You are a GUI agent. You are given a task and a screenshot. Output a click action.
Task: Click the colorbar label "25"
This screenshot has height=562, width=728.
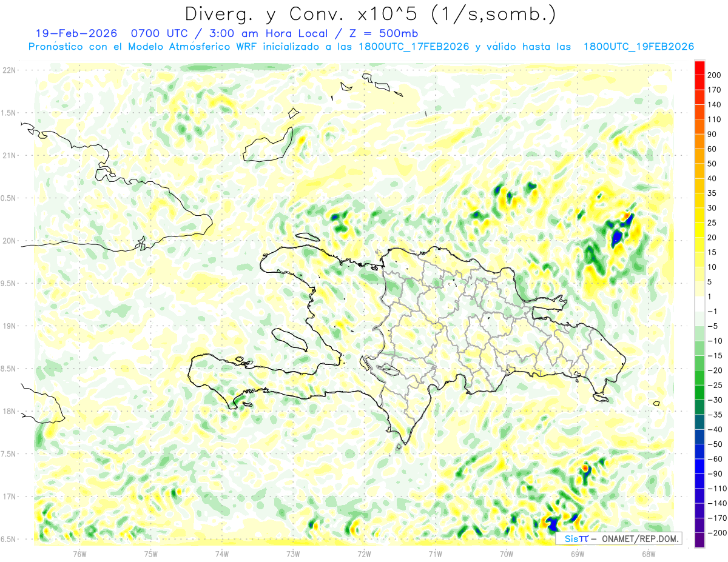coord(712,223)
